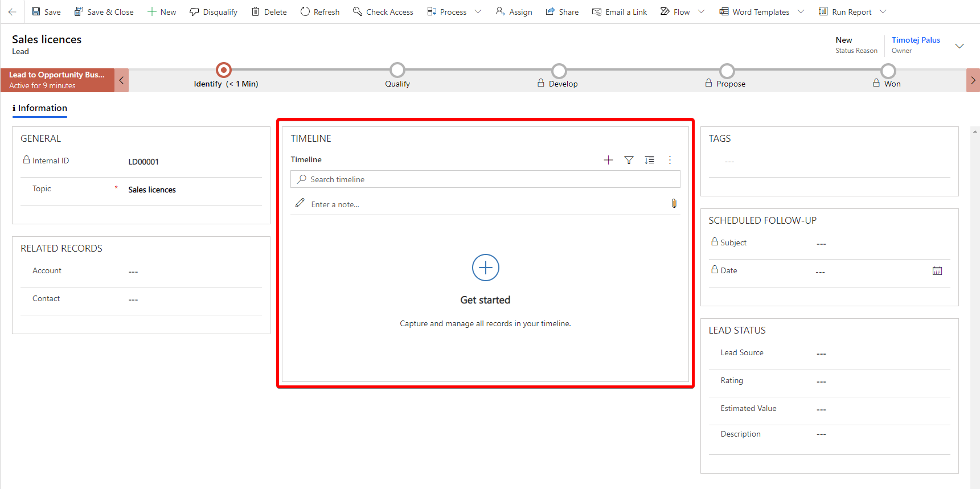Disqualify this lead
980x489 pixels.
[x=214, y=11]
